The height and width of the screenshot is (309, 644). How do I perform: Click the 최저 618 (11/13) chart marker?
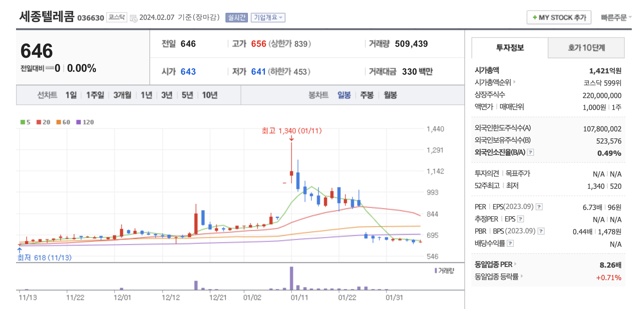point(44,258)
